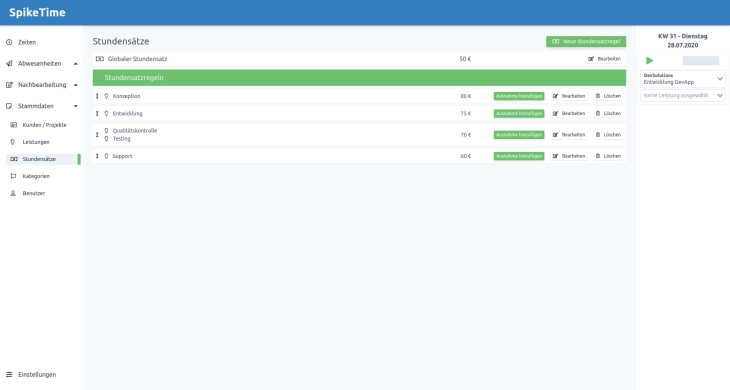Click the Nachbearbeitung edit icon
This screenshot has height=390, width=730.
(x=9, y=85)
